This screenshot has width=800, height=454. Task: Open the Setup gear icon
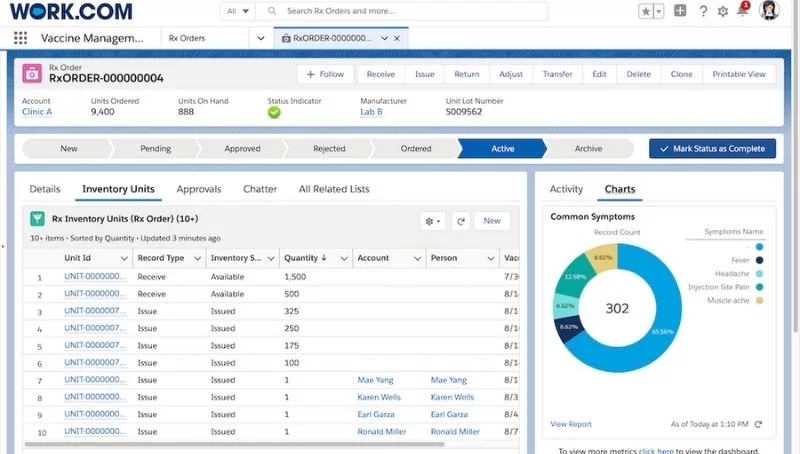[x=723, y=11]
